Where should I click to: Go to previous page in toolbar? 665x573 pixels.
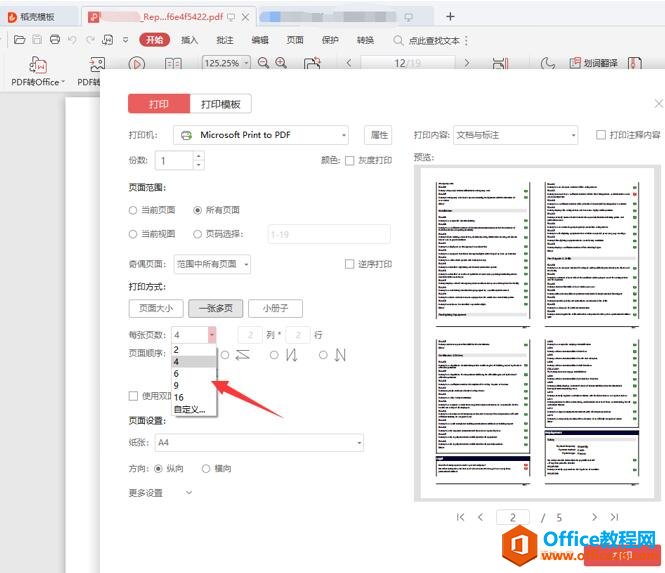[349, 63]
